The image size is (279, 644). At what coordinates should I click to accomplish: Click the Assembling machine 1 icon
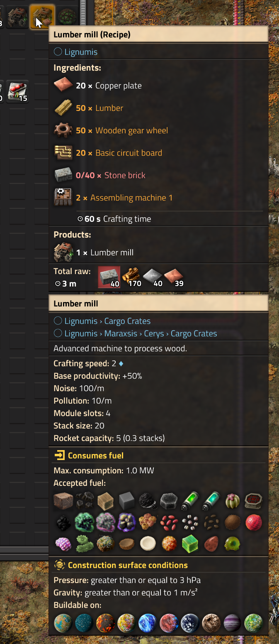pos(63,198)
